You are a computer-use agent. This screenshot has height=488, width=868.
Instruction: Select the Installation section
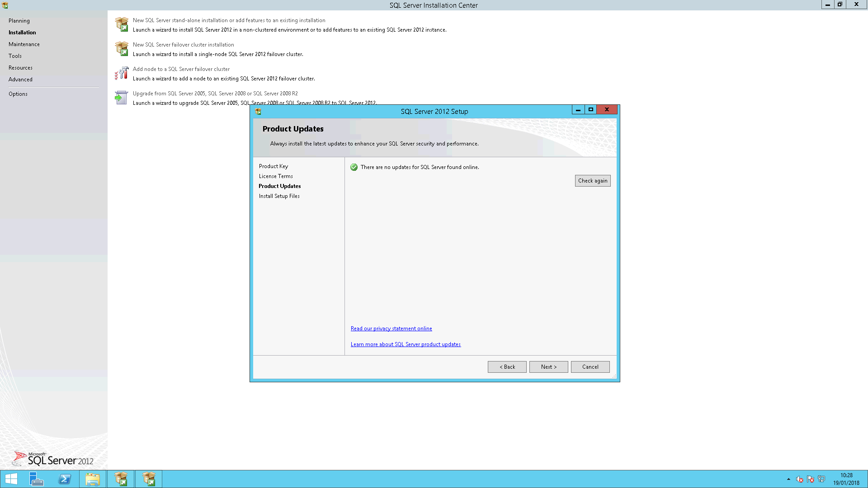22,33
